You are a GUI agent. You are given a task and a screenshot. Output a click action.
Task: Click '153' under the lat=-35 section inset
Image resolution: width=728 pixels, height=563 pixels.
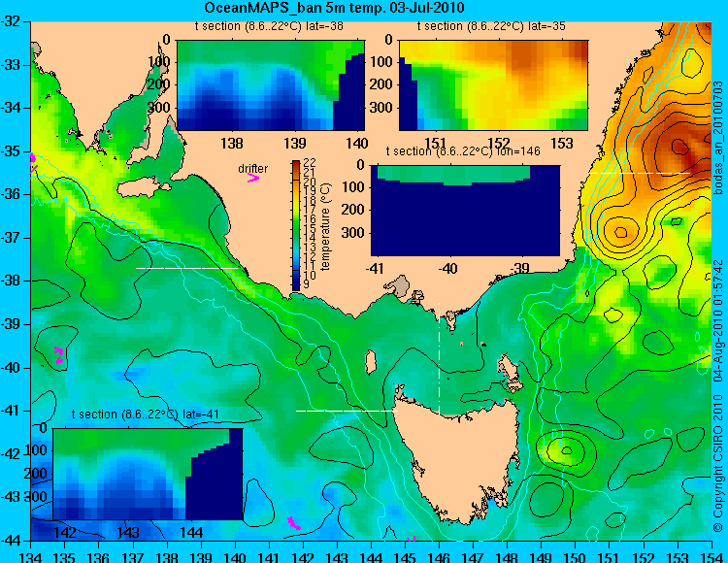pos(562,143)
